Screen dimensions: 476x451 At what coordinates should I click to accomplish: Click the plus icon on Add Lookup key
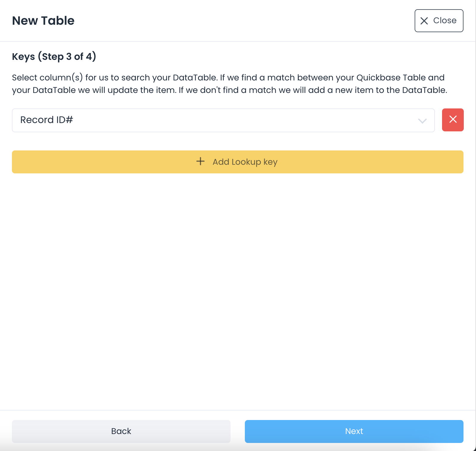[x=200, y=162]
